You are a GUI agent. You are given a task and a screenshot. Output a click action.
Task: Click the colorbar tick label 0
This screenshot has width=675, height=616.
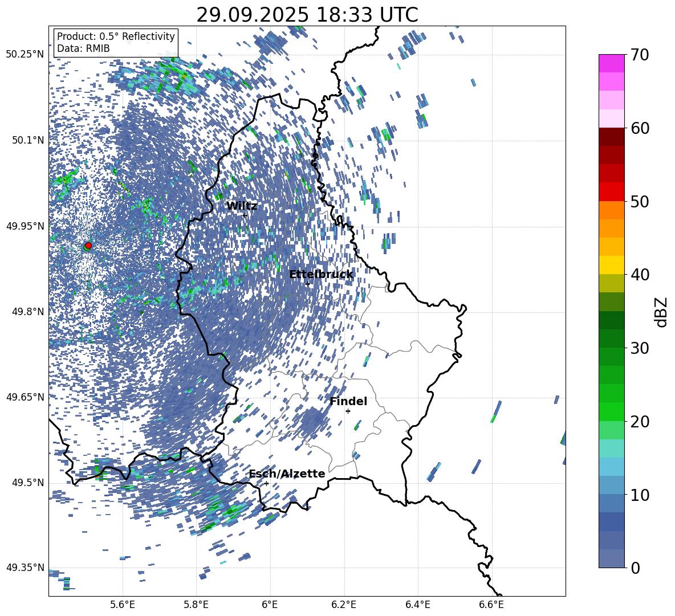[x=635, y=568]
